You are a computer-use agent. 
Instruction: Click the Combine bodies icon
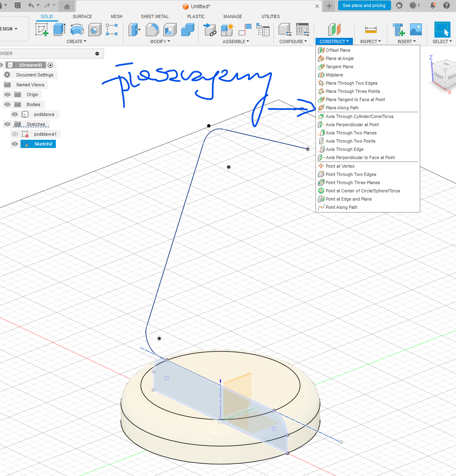coord(188,30)
